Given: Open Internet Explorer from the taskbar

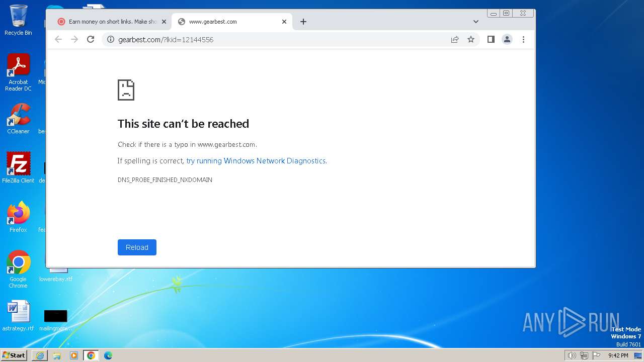Looking at the screenshot, I should click(40, 355).
